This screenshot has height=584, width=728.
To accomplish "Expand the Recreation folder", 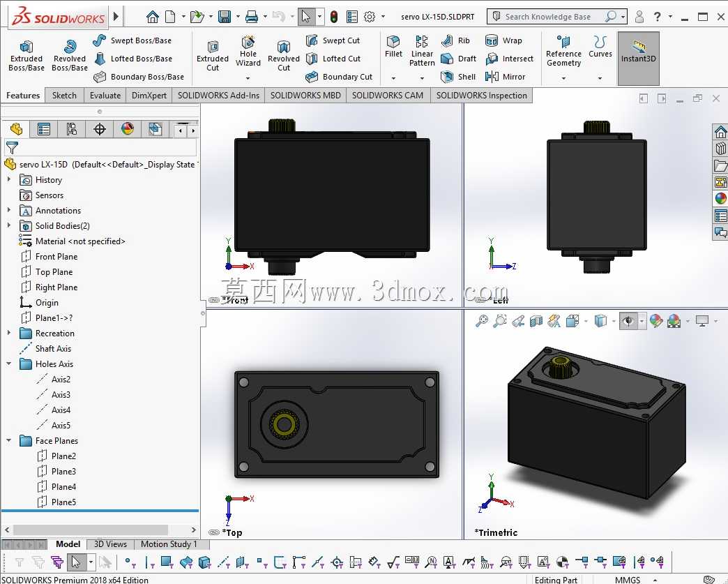I will [9, 333].
